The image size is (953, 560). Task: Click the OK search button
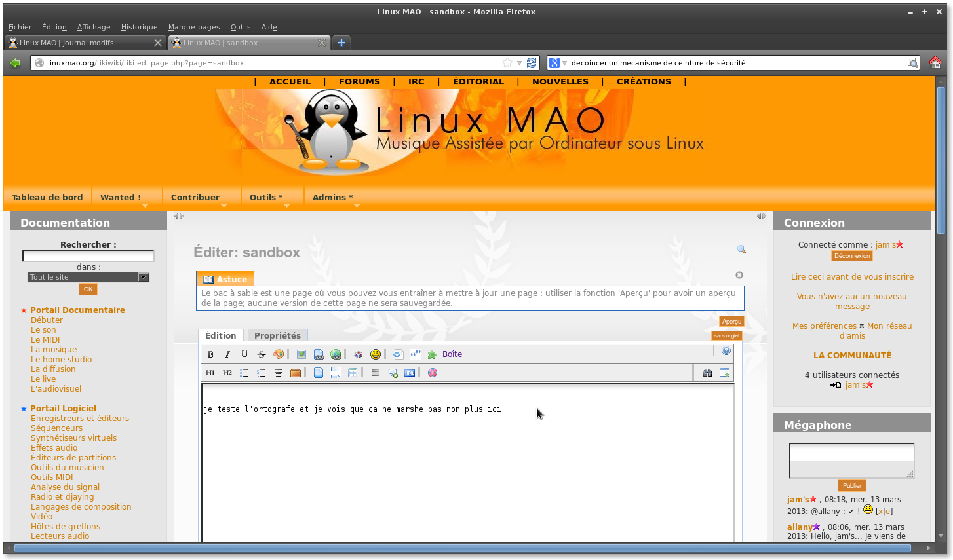coord(88,289)
